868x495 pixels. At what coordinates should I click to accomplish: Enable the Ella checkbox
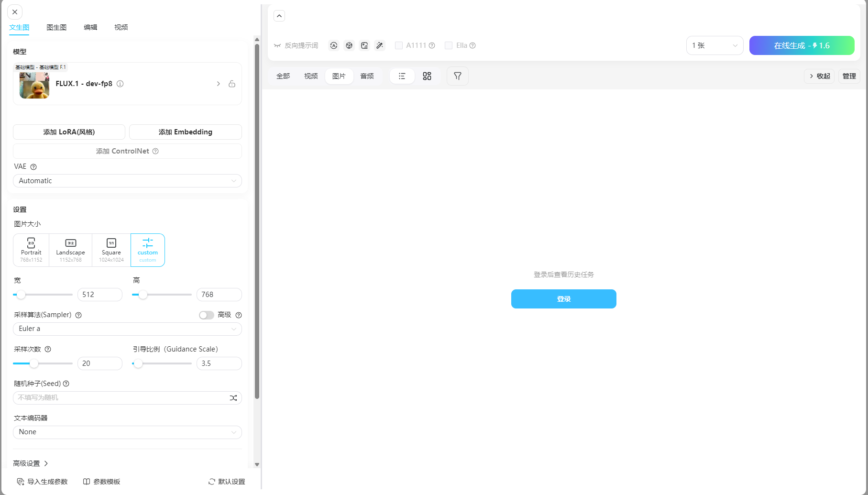pyautogui.click(x=449, y=45)
